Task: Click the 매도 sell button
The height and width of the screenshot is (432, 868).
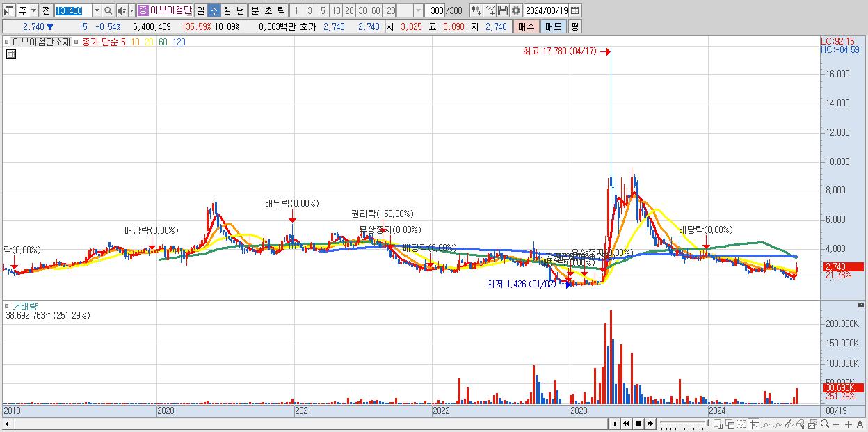Action: (x=553, y=26)
